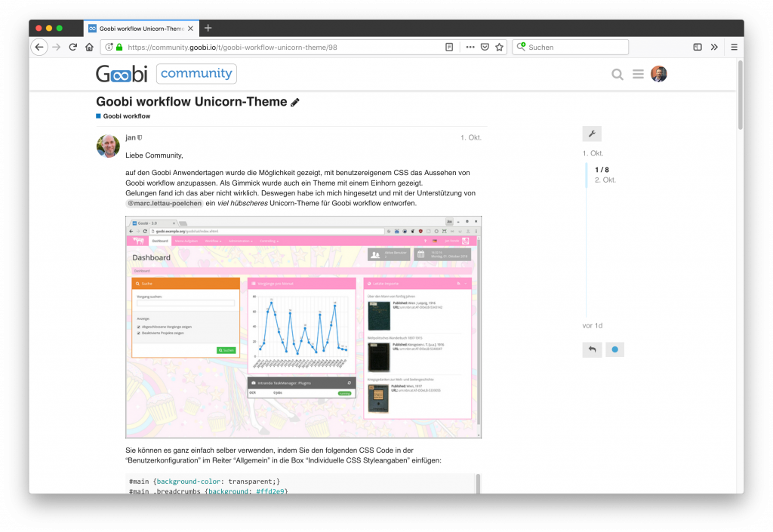This screenshot has width=773, height=532.
Task: Open the @marc.lettau-poelchen mention
Action: 165,204
